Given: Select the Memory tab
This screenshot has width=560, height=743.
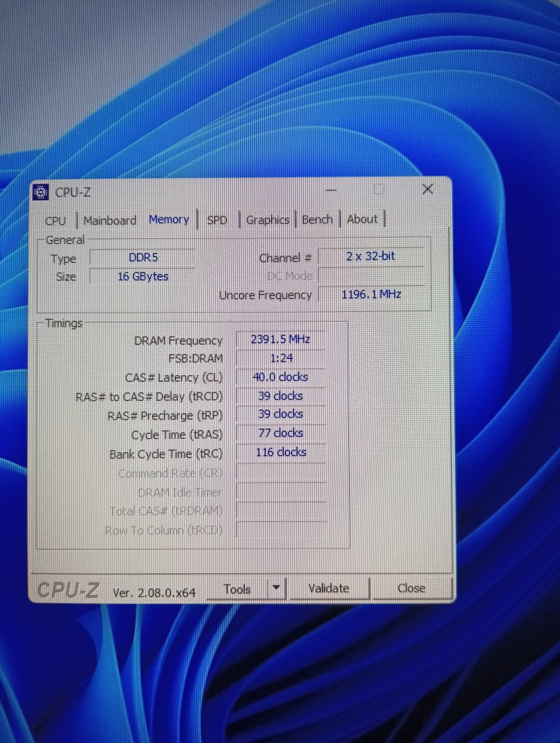Looking at the screenshot, I should click(x=169, y=219).
